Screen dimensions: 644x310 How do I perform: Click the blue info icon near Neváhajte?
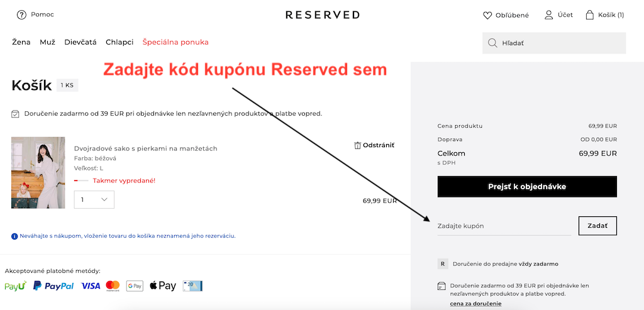(x=14, y=236)
